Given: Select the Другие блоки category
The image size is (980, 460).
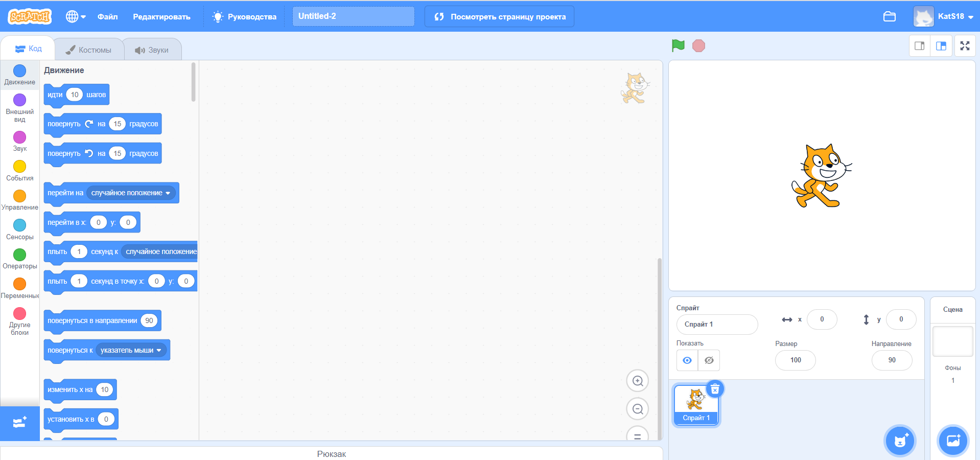Looking at the screenshot, I should point(20,321).
